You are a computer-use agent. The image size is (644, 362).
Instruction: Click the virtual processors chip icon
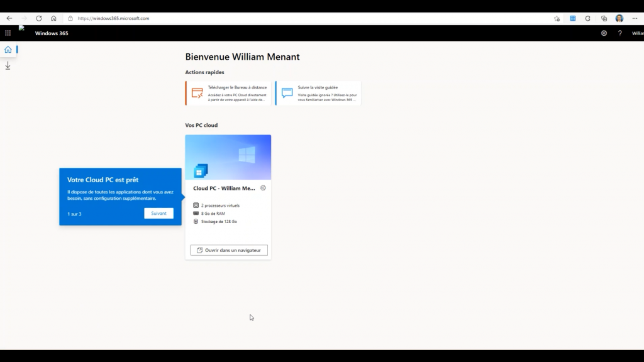pyautogui.click(x=196, y=206)
